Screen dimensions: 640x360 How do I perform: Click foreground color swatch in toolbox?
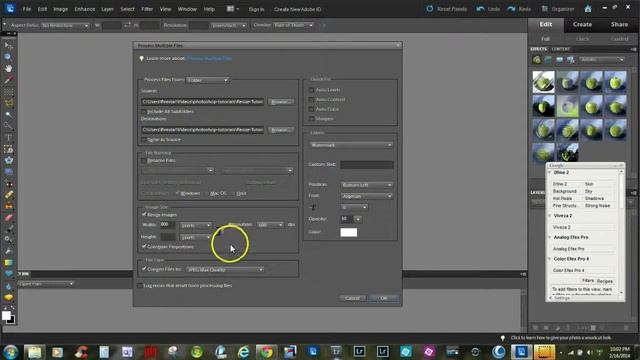point(6,315)
